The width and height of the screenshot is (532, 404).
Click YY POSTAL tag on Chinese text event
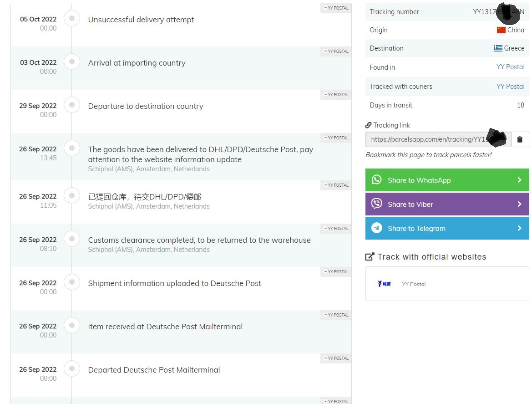pos(336,185)
